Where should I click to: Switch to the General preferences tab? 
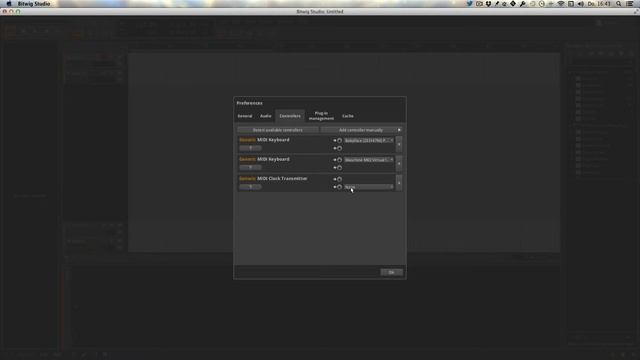(245, 116)
